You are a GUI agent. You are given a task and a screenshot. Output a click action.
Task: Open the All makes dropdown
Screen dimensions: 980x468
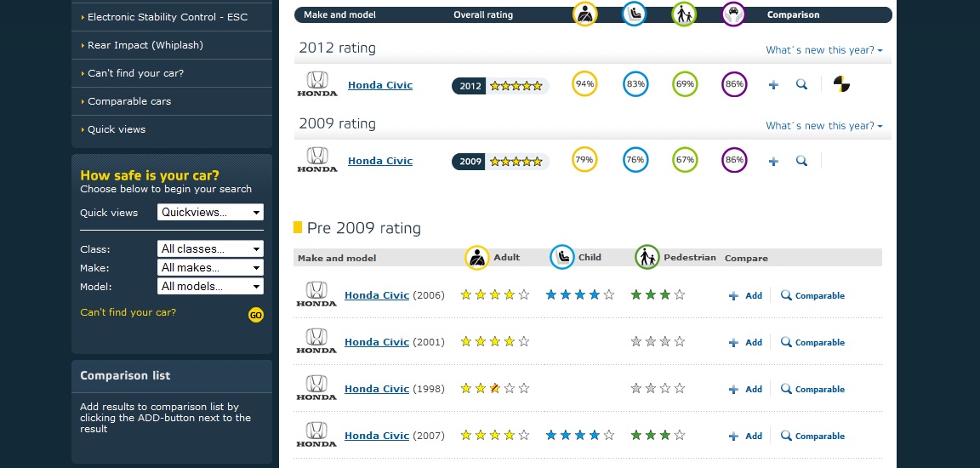[211, 267]
